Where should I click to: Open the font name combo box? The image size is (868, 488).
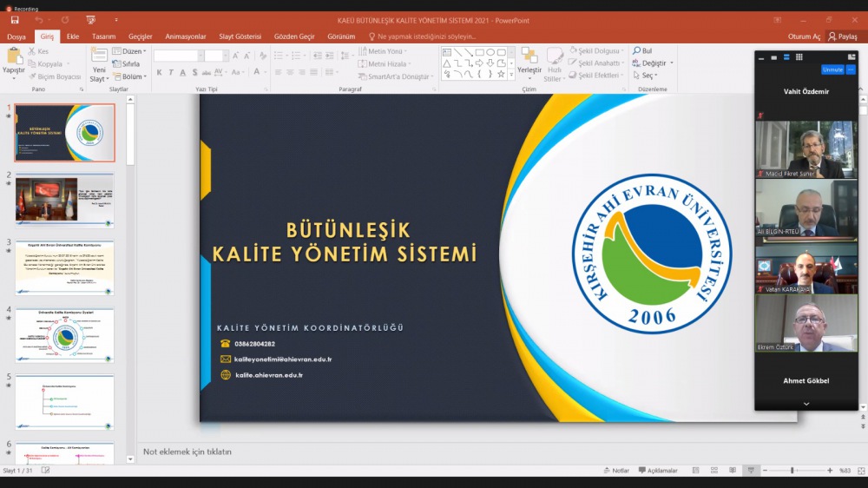[178, 56]
